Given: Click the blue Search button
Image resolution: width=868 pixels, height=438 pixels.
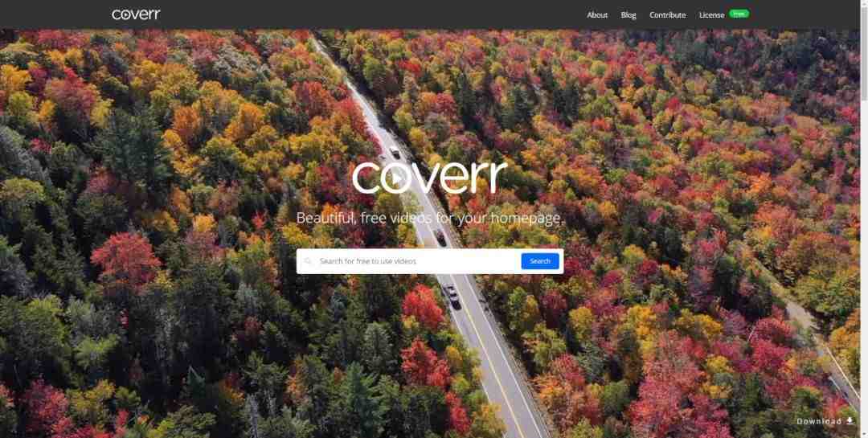Looking at the screenshot, I should [540, 261].
